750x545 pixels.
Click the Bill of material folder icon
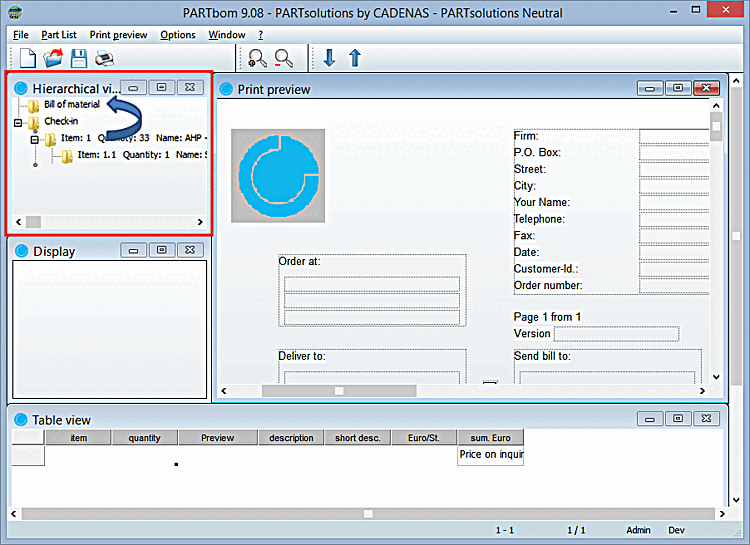[x=33, y=105]
